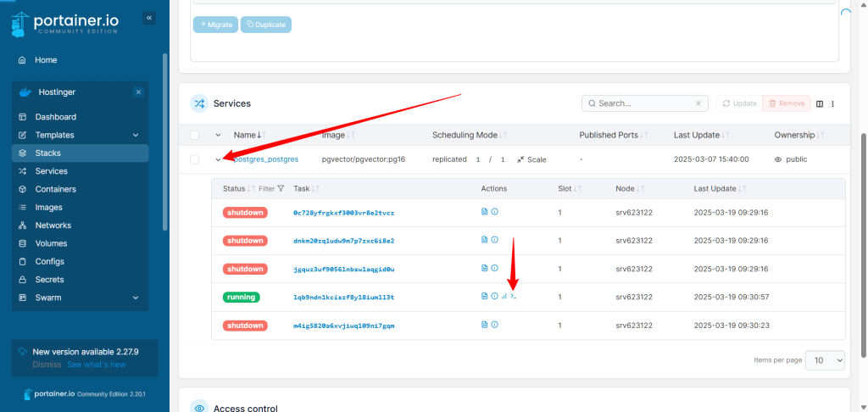Screen dimensions: 868x412
Task: Click the See what's new link
Action: coord(96,365)
